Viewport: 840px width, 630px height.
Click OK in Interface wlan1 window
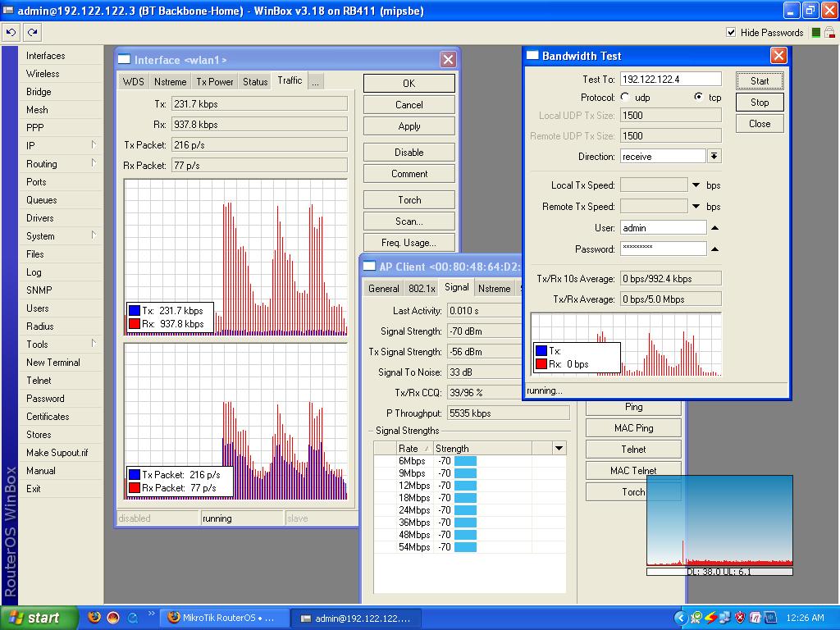(409, 83)
